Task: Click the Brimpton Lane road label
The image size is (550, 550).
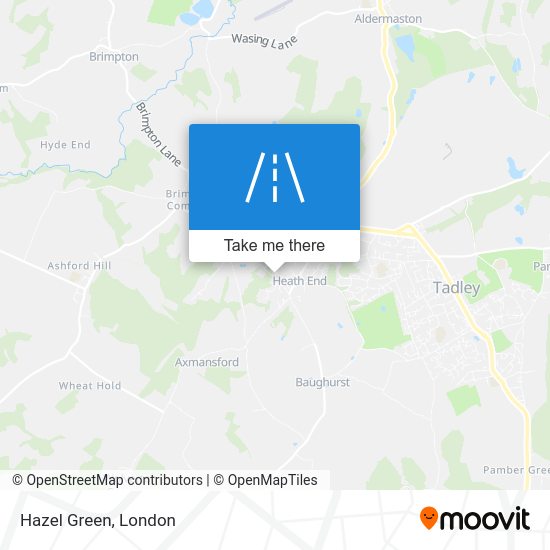Action: coord(159,134)
